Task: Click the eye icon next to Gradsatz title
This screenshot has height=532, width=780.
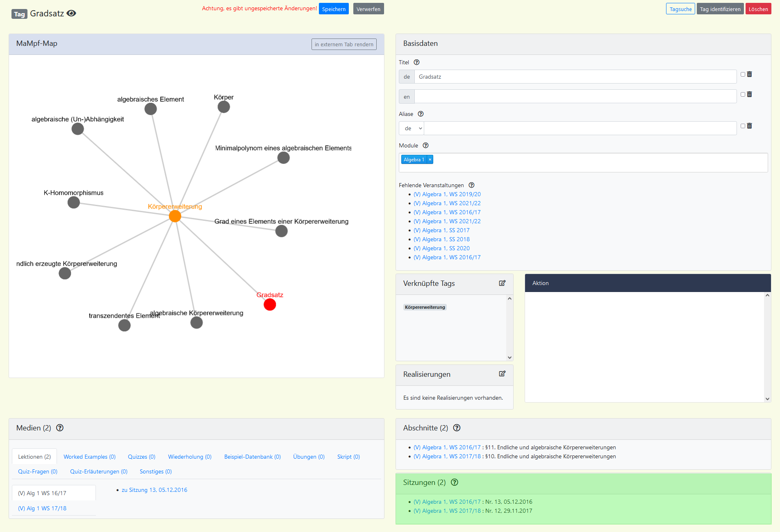Action: 71,14
